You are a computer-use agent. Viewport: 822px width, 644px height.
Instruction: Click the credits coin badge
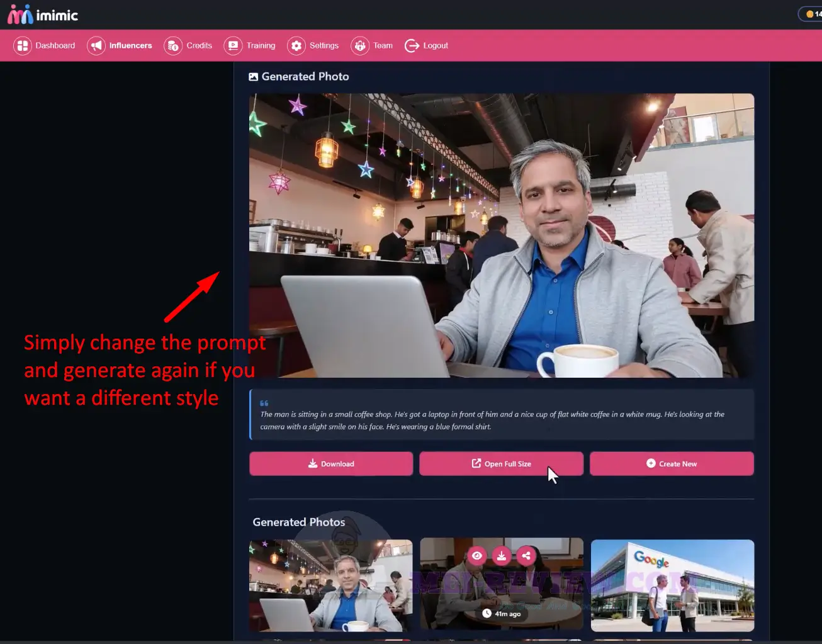pos(811,14)
